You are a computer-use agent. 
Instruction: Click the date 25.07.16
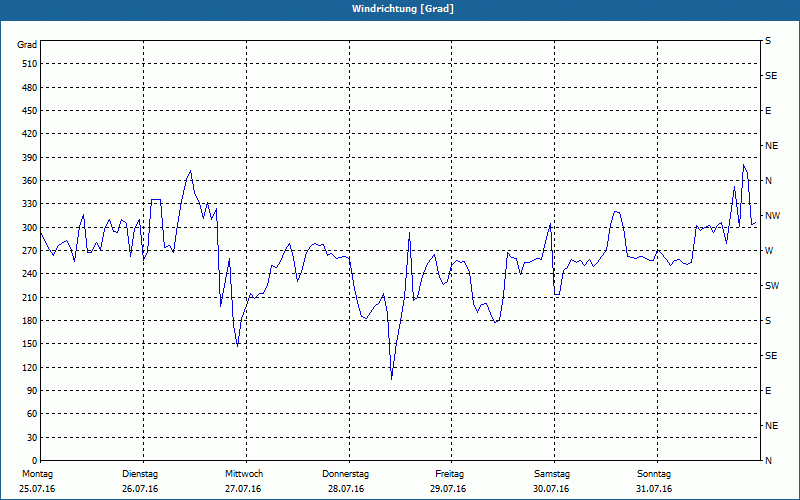pyautogui.click(x=37, y=489)
